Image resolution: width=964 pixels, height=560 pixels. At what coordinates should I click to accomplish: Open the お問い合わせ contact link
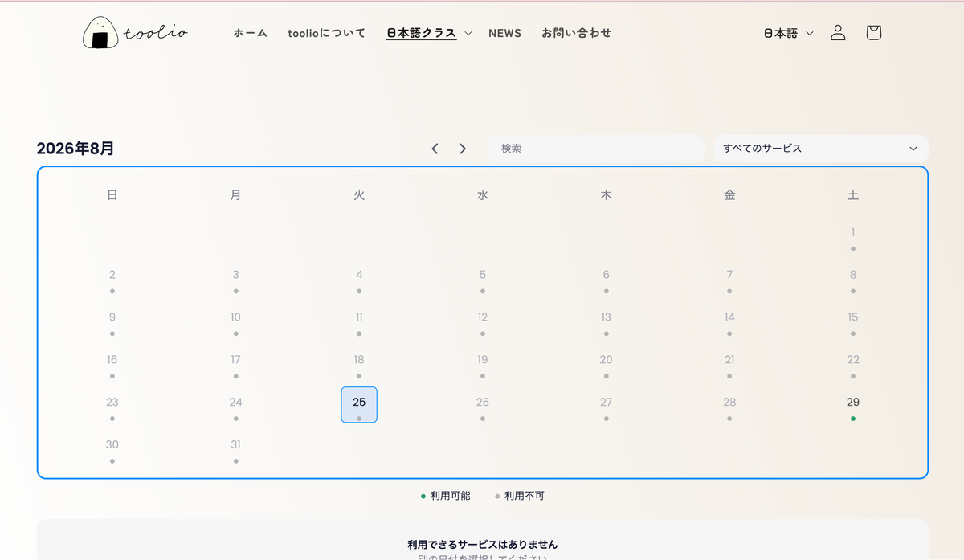576,33
